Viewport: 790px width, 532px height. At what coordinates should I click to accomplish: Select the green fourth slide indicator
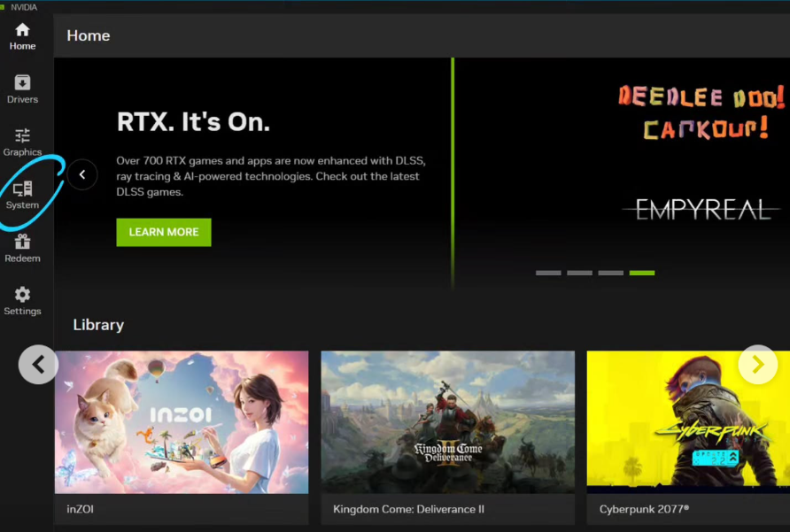[642, 273]
